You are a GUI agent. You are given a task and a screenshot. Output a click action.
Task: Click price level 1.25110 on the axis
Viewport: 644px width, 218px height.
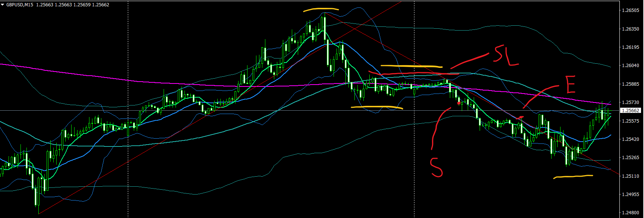click(x=631, y=176)
